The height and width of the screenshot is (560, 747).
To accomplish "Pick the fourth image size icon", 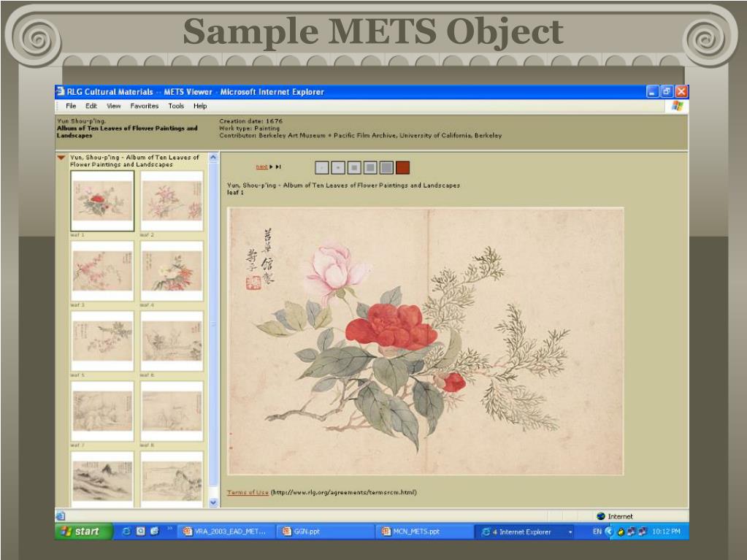I will (x=370, y=168).
